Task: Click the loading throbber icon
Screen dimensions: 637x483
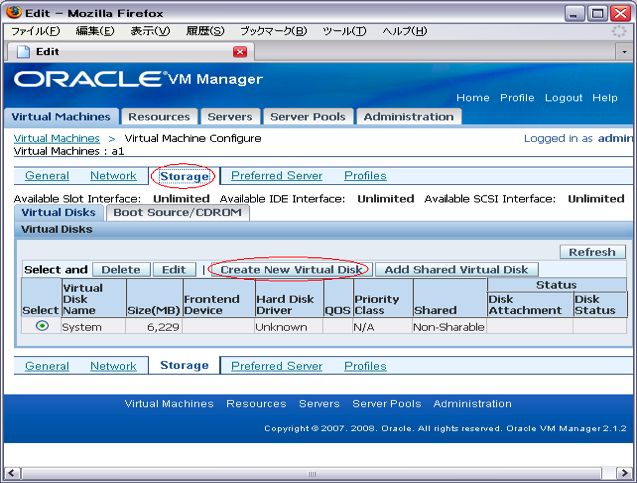Action: coord(619,31)
